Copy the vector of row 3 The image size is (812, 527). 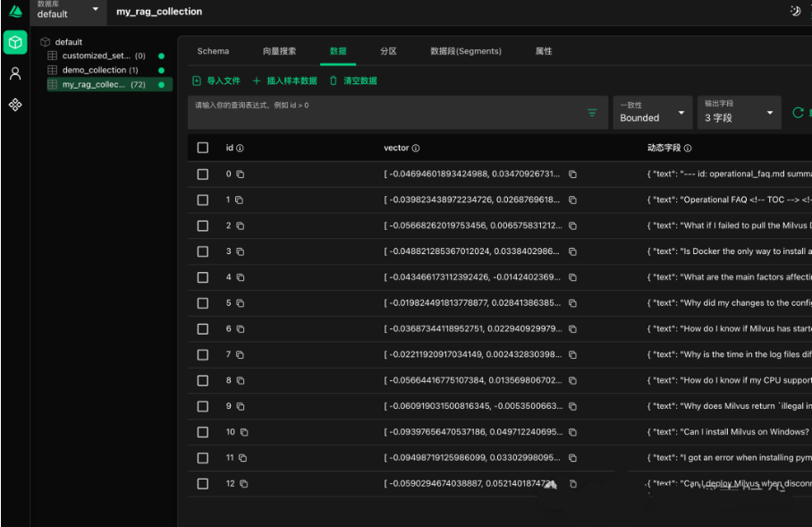[x=572, y=251]
